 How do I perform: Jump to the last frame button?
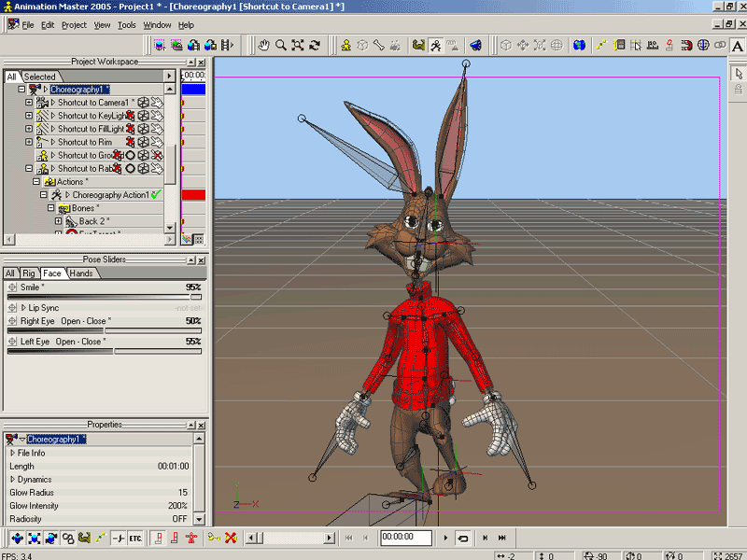tap(502, 539)
